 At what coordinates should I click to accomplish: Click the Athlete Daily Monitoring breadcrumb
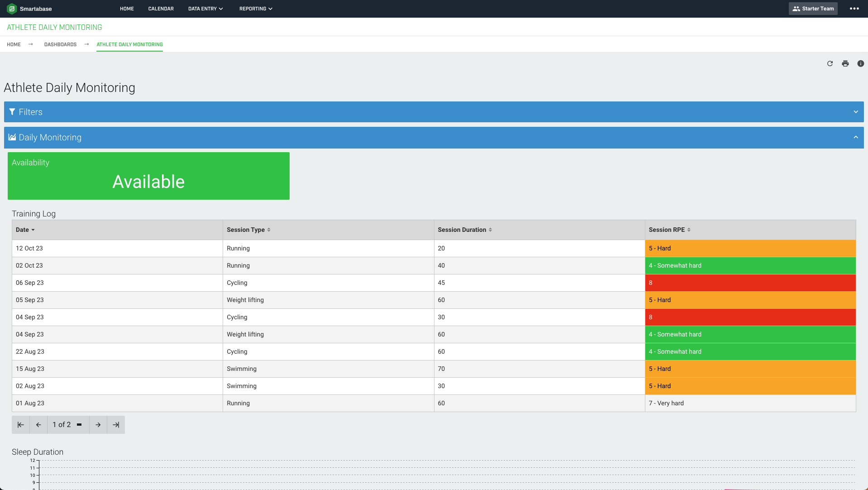pos(129,44)
